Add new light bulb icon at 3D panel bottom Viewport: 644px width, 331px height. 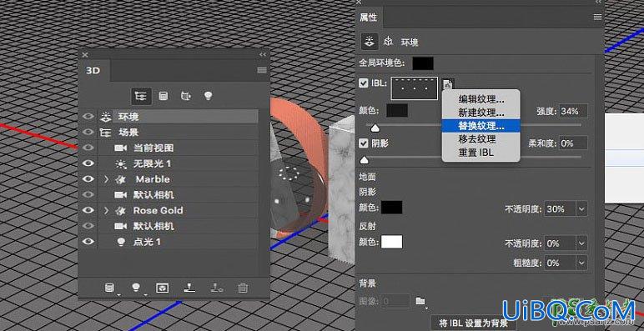(136, 288)
